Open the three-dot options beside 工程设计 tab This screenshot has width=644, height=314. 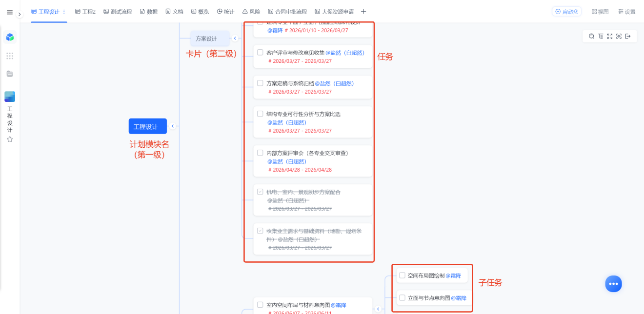(64, 12)
